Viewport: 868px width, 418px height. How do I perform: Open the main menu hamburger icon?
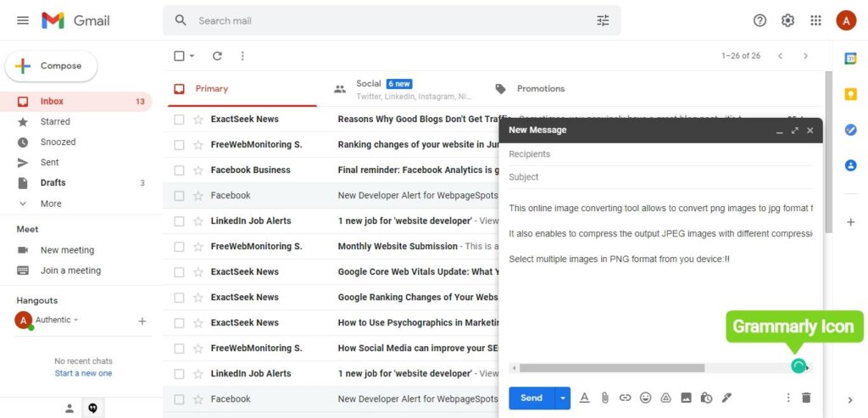(23, 20)
